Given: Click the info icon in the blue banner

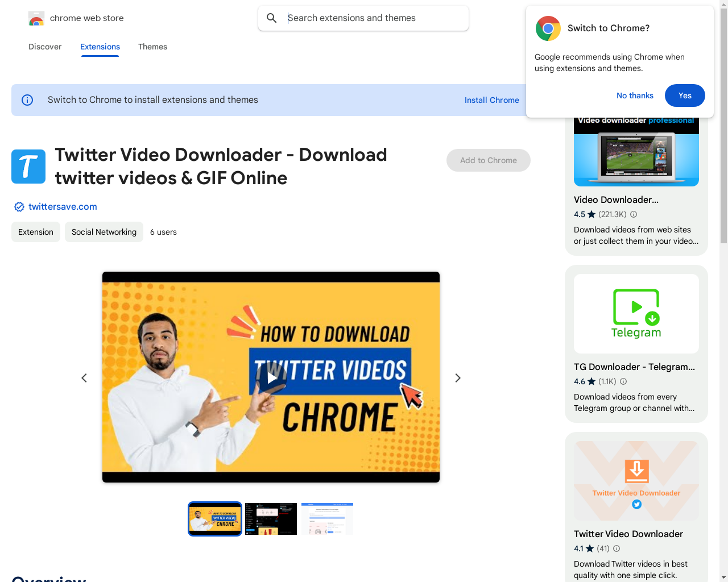Looking at the screenshot, I should pos(27,100).
